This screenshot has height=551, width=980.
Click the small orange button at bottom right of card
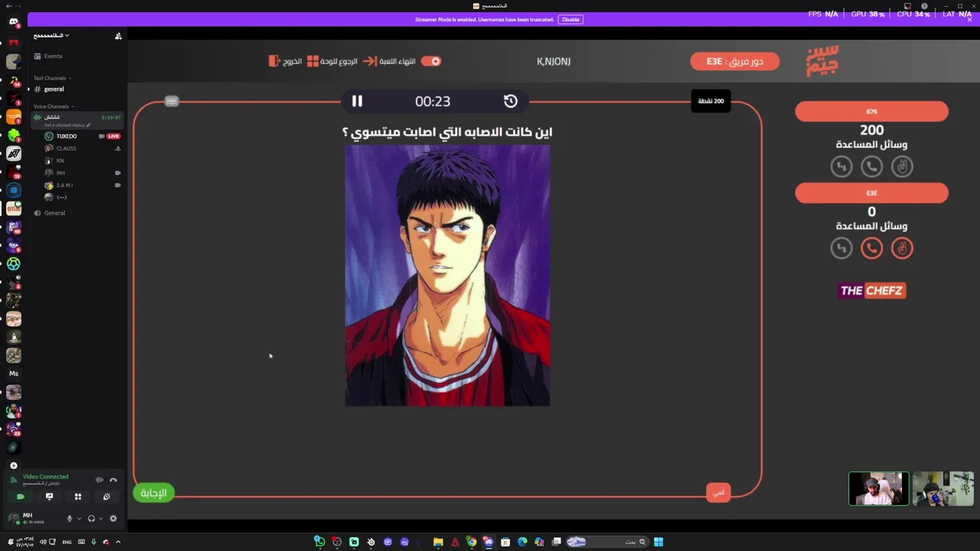click(x=718, y=492)
